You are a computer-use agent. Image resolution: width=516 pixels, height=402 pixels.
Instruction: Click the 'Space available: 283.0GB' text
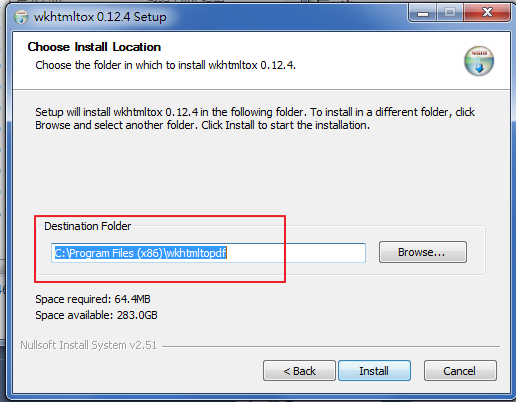(96, 315)
